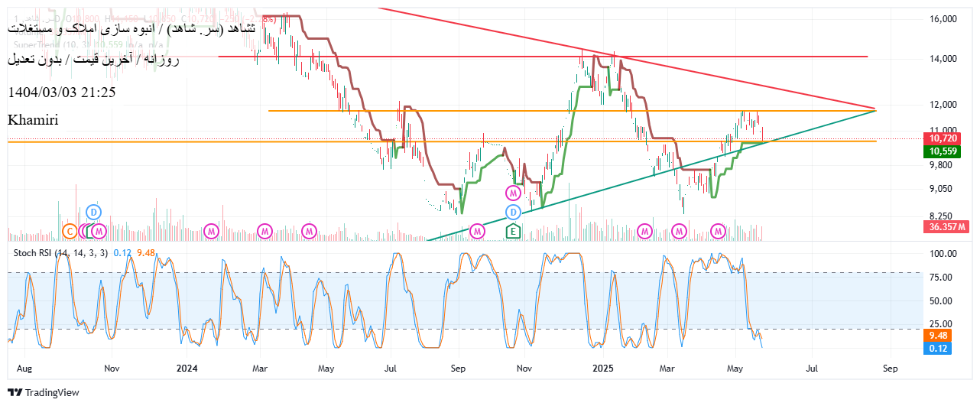Click the red 10,720 current price label

pyautogui.click(x=946, y=138)
